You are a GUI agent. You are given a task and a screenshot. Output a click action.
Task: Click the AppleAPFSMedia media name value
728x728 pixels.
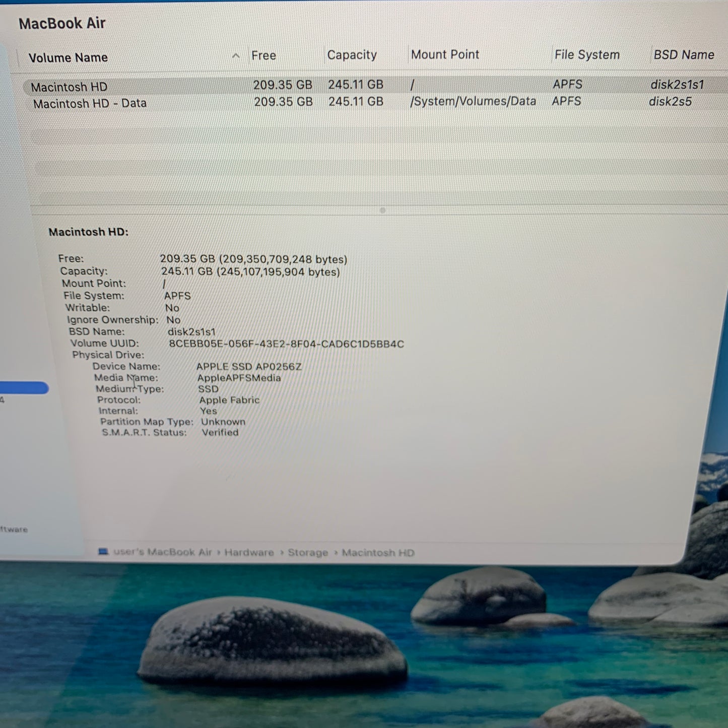pos(239,378)
